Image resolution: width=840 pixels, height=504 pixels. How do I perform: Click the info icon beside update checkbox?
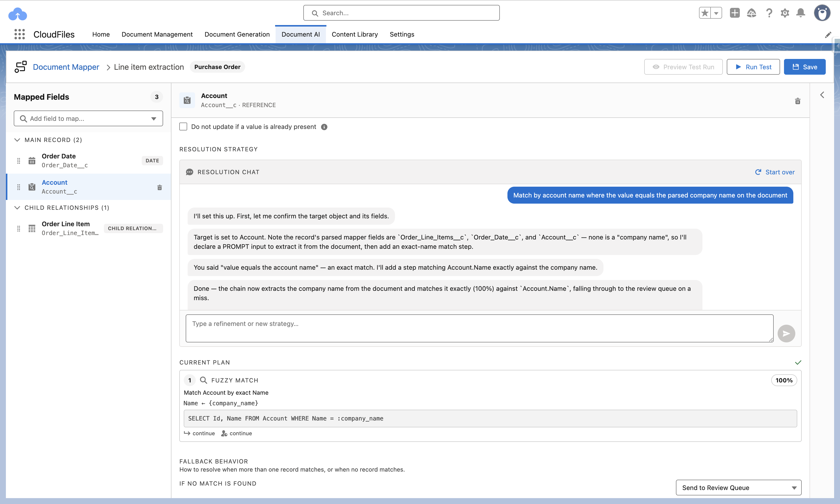324,127
